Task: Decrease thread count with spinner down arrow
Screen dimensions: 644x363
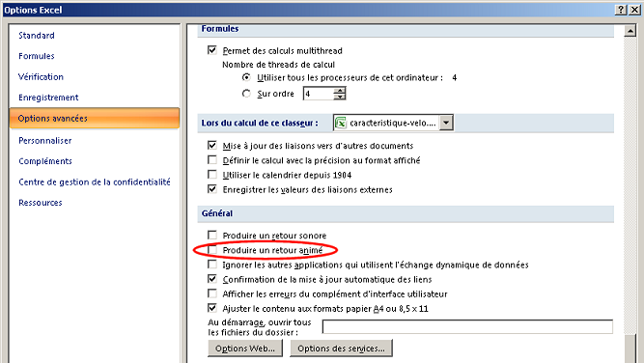Action: 339,97
